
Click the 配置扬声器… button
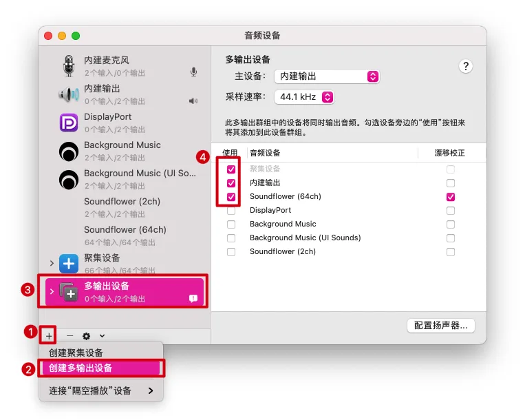440,326
